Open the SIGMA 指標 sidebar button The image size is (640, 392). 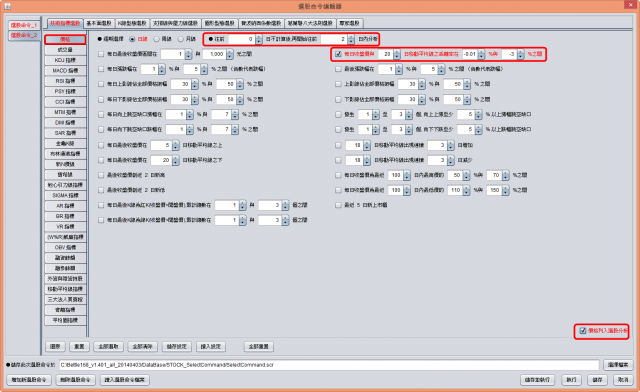(65, 196)
